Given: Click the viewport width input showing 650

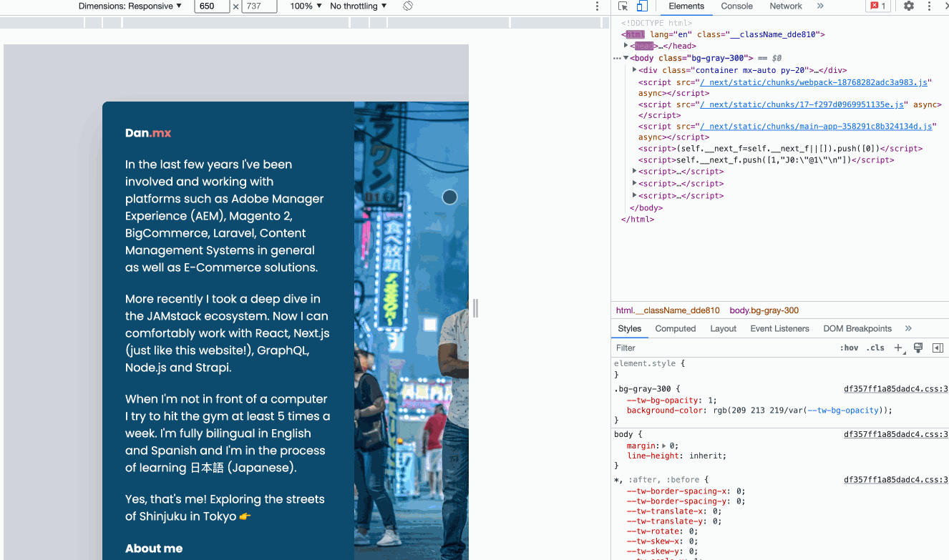Looking at the screenshot, I should (211, 6).
